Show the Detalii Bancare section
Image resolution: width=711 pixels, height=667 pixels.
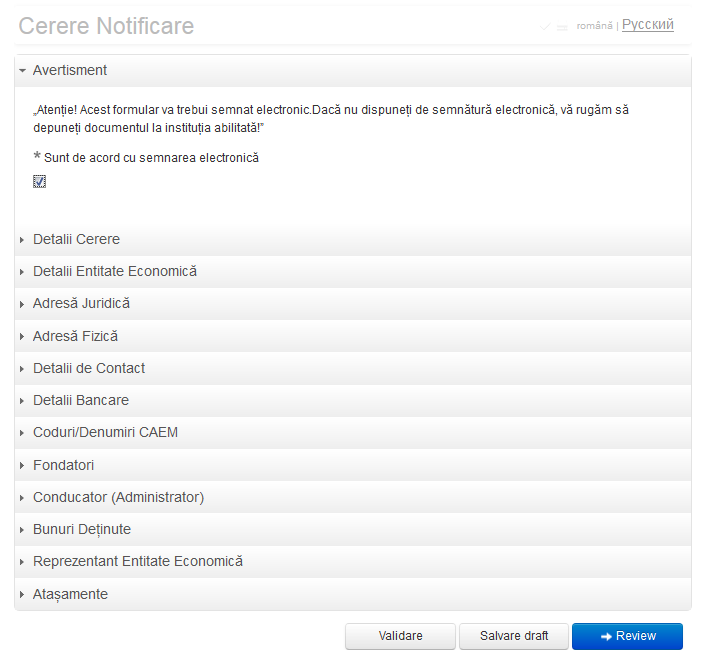pyautogui.click(x=80, y=400)
